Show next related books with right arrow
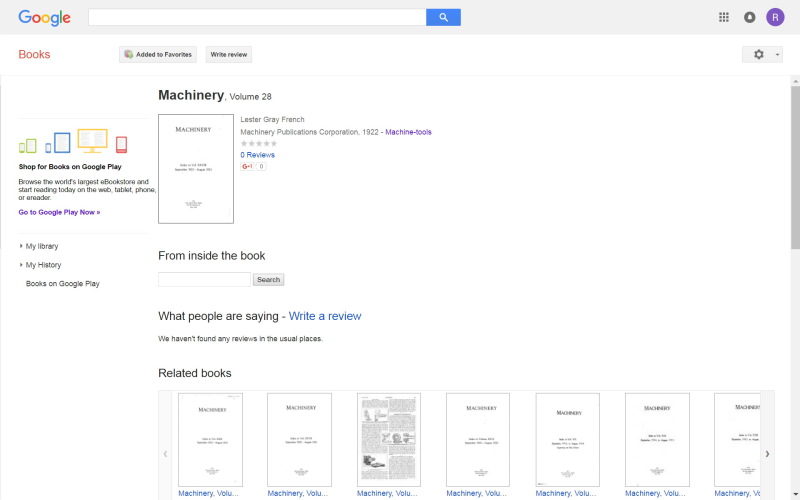The width and height of the screenshot is (800, 500). [767, 454]
